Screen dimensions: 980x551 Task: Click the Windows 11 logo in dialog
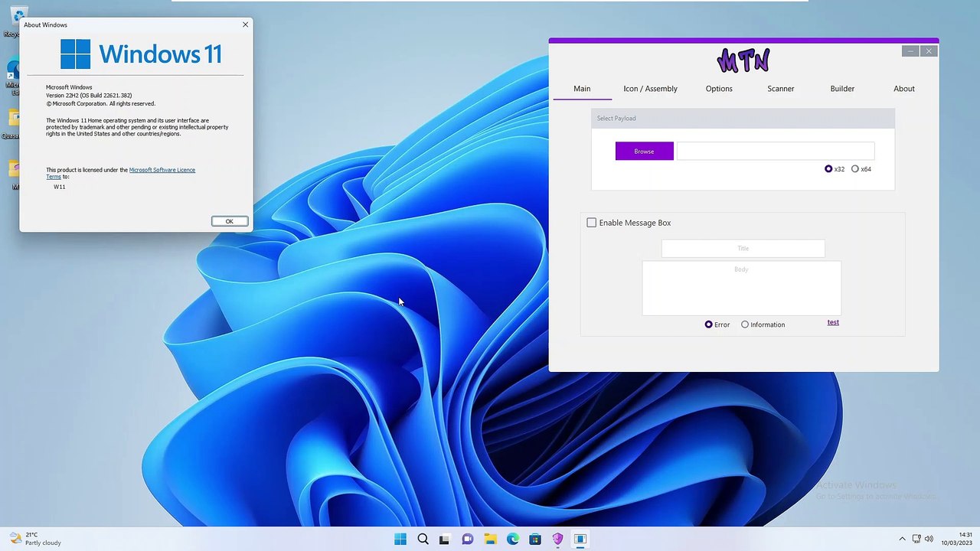click(x=141, y=54)
